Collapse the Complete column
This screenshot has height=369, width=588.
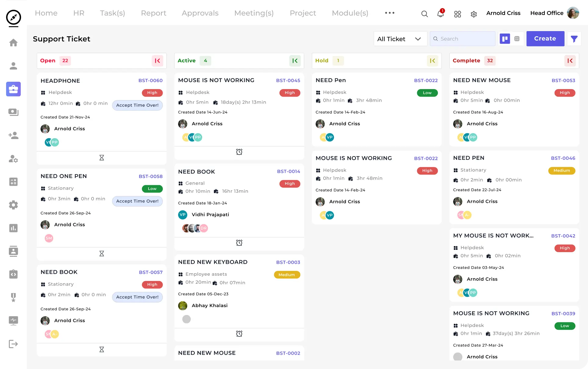click(570, 61)
